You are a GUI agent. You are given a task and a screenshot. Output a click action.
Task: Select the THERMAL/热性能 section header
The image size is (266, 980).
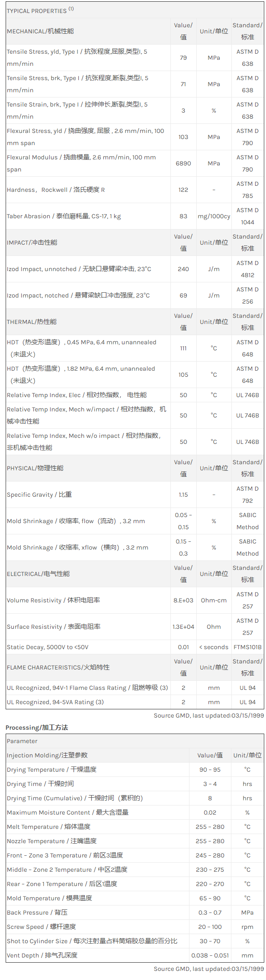(32, 322)
